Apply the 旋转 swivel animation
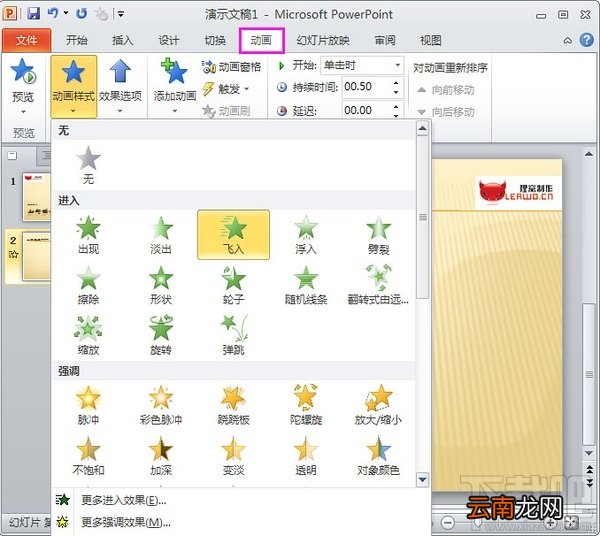This screenshot has width=600, height=536. (x=161, y=336)
